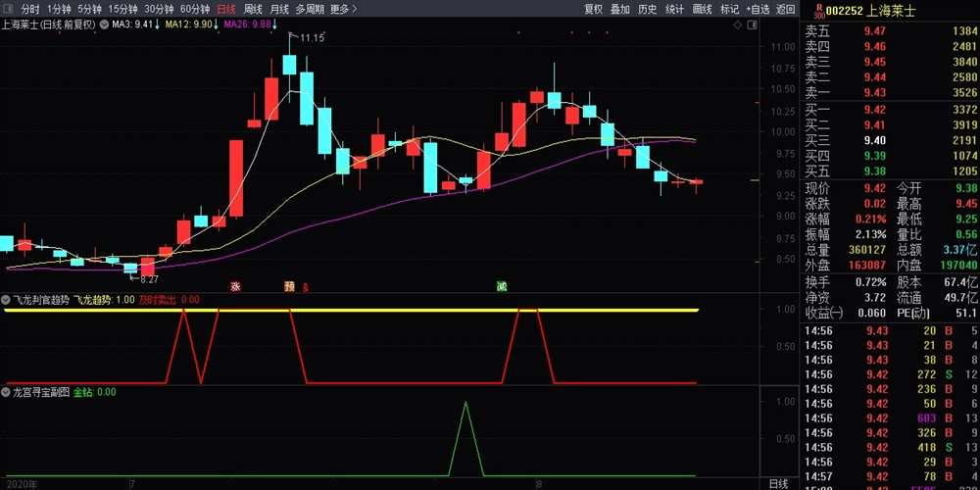This screenshot has width=980, height=490.
Task: Switch to the 分时 intraday view
Action: [x=30, y=9]
